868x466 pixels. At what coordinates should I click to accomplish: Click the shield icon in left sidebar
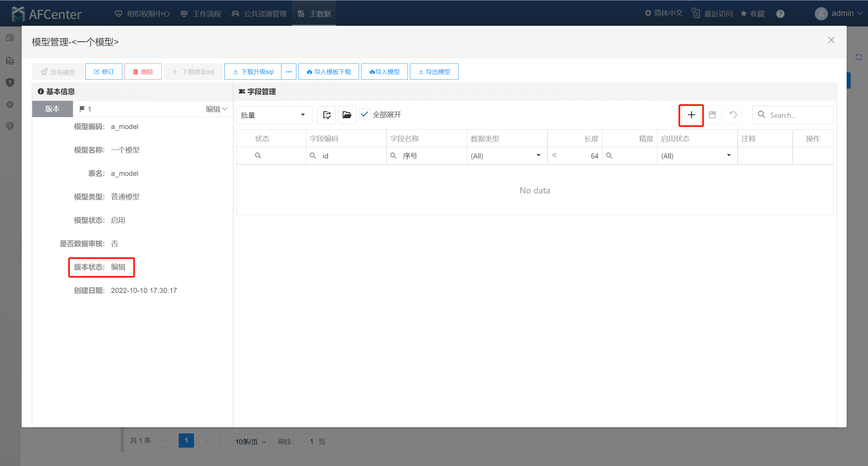click(x=10, y=82)
